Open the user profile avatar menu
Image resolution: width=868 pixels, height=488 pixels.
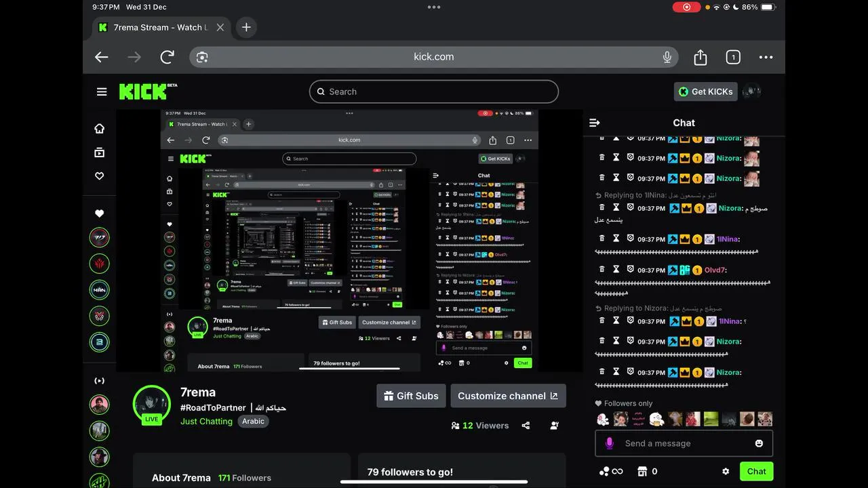[751, 91]
